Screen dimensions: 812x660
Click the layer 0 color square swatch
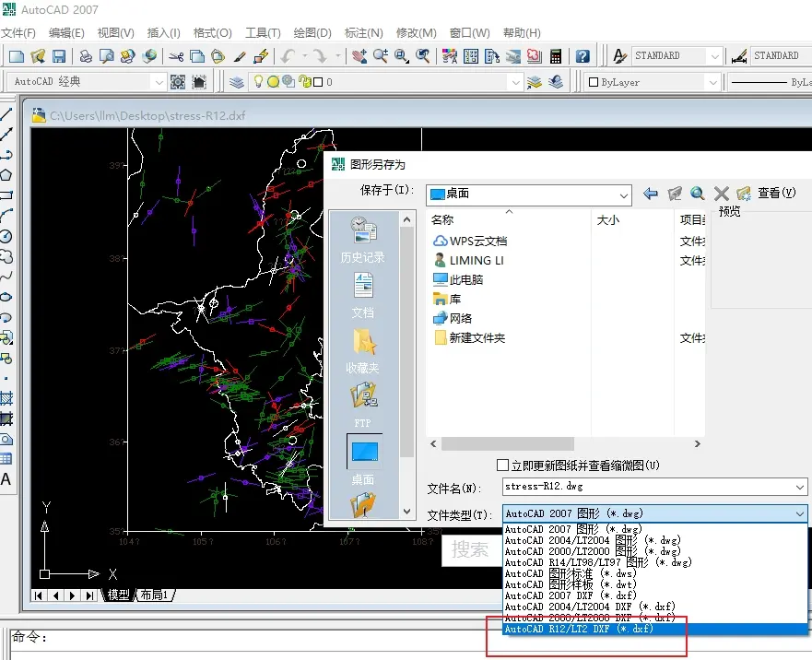click(x=319, y=82)
